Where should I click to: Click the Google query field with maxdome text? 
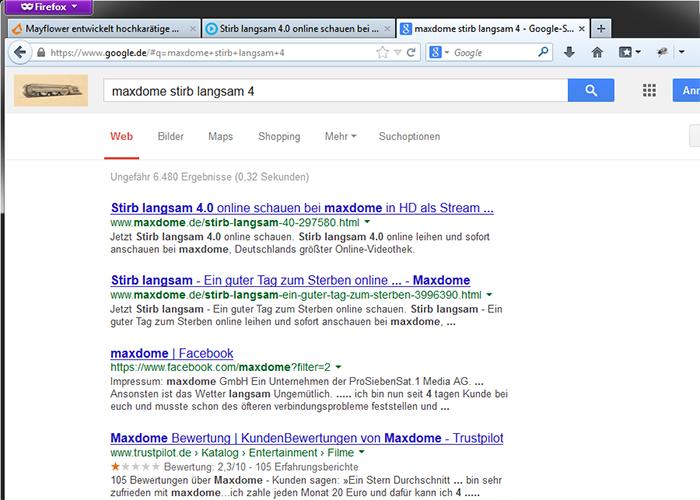click(x=336, y=91)
